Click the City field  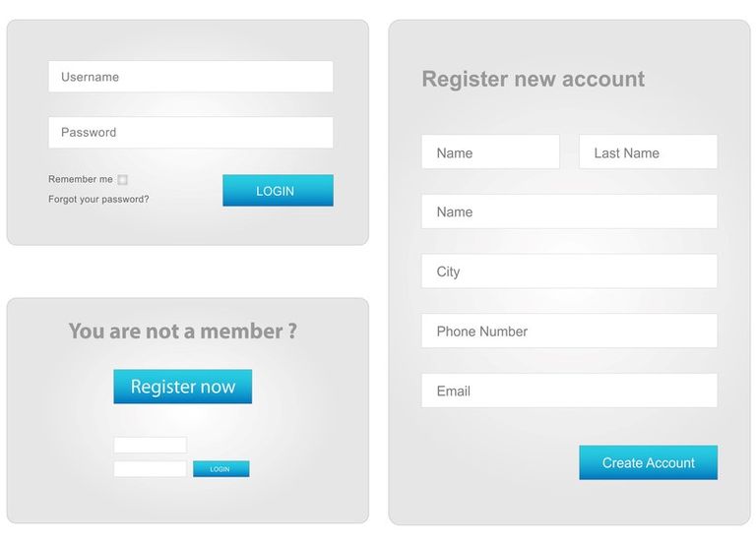click(569, 271)
